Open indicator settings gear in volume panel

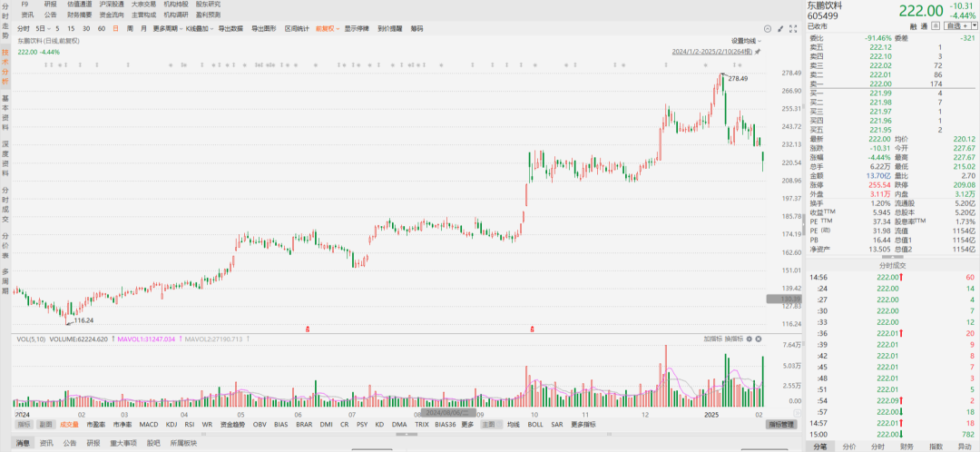pyautogui.click(x=750, y=339)
